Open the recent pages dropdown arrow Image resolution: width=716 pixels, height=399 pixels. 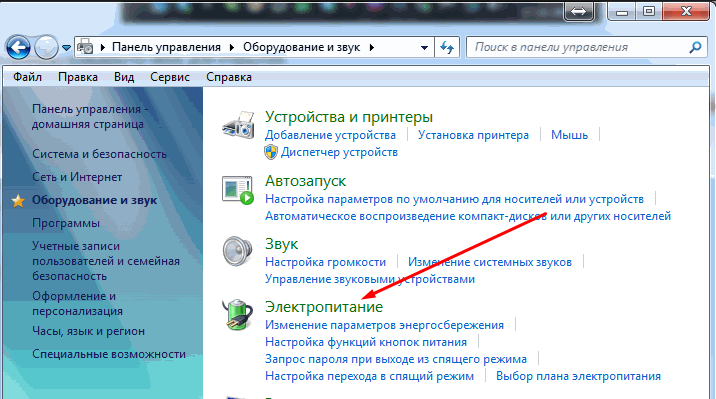tap(66, 47)
